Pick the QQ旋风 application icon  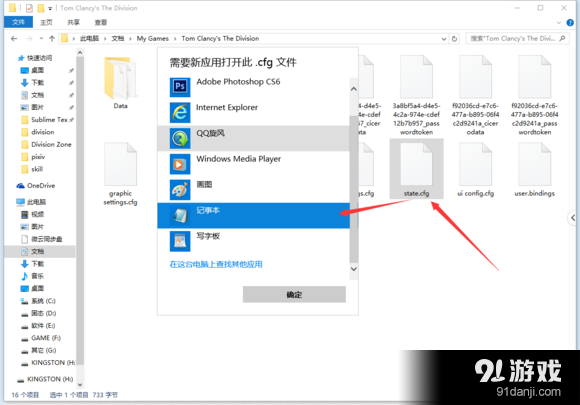[180, 138]
